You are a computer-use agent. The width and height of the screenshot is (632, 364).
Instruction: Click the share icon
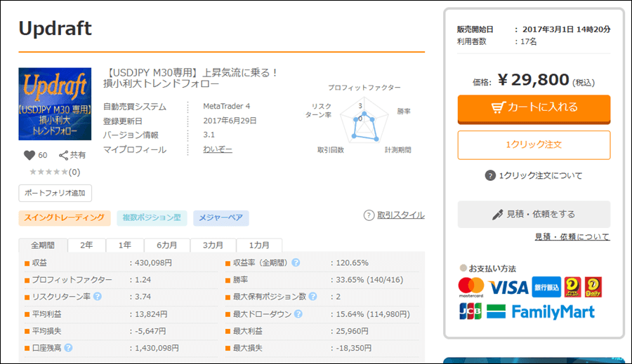tap(64, 155)
